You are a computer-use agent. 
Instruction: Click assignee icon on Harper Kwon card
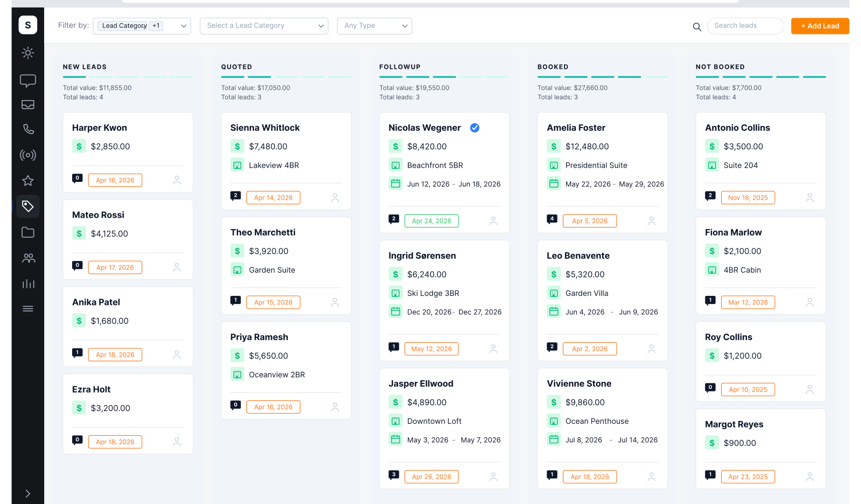(177, 180)
